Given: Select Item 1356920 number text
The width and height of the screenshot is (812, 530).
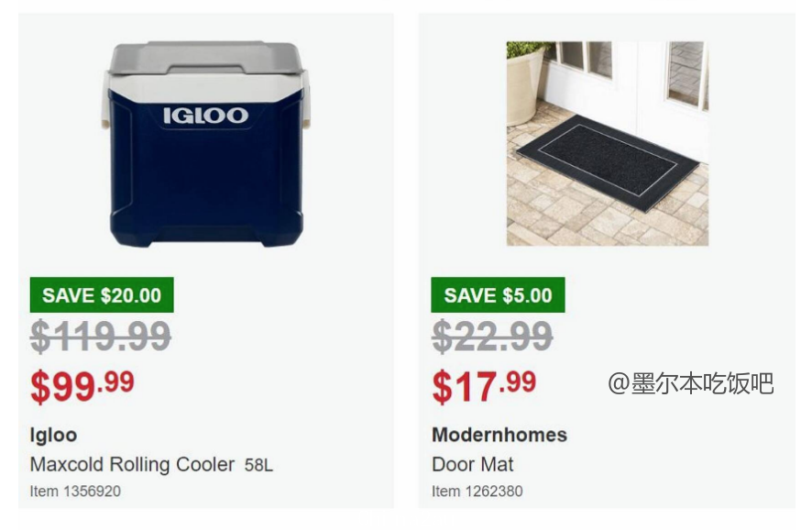Looking at the screenshot, I should tap(75, 491).
